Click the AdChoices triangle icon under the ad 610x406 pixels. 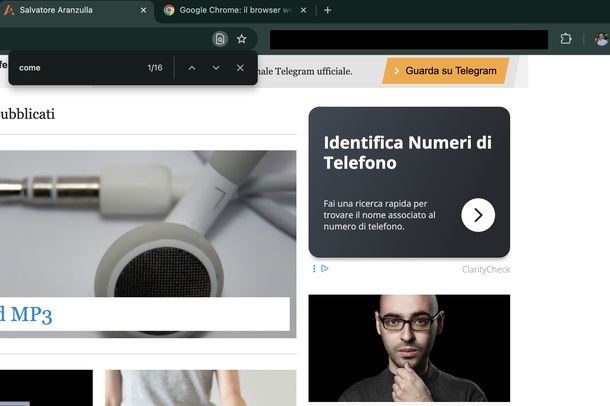[325, 269]
